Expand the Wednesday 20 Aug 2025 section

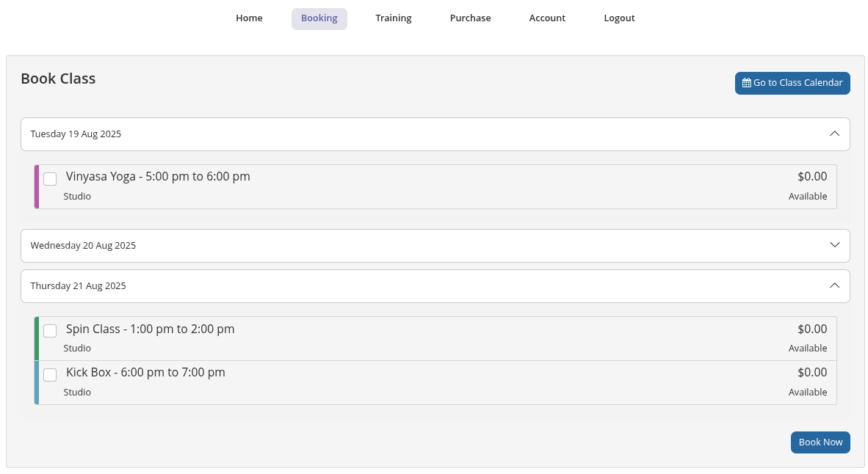(833, 245)
